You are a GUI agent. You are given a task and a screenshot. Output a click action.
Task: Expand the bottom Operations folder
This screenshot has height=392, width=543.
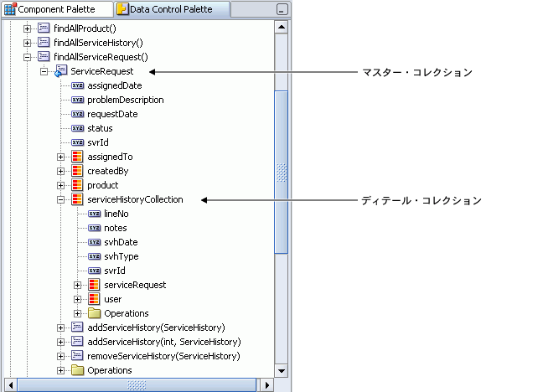click(x=60, y=370)
